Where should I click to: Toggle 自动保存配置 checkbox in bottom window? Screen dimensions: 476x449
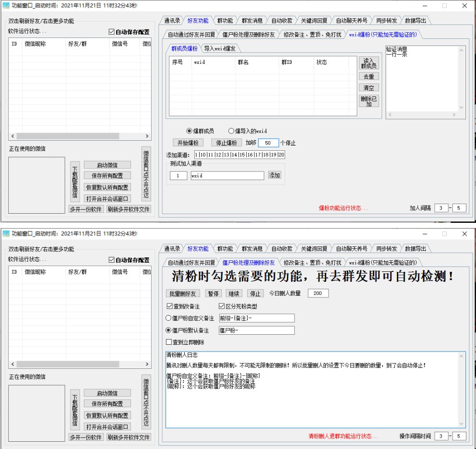[x=111, y=260]
